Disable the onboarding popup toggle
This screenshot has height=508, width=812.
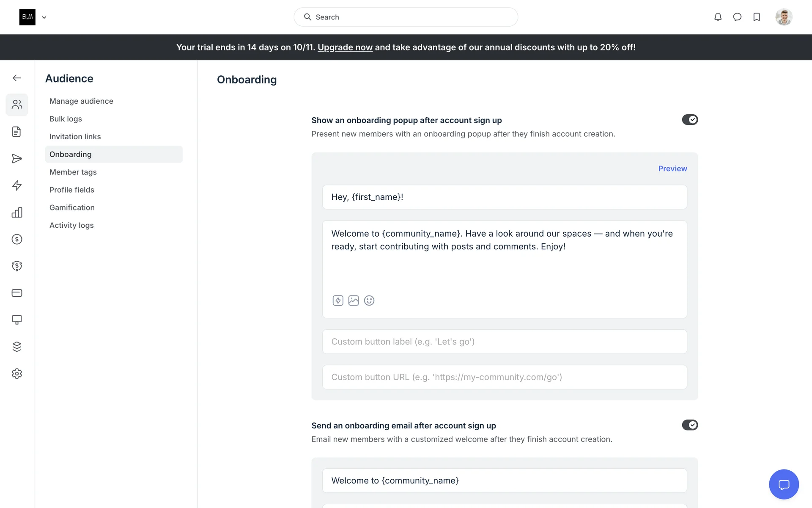[690, 120]
